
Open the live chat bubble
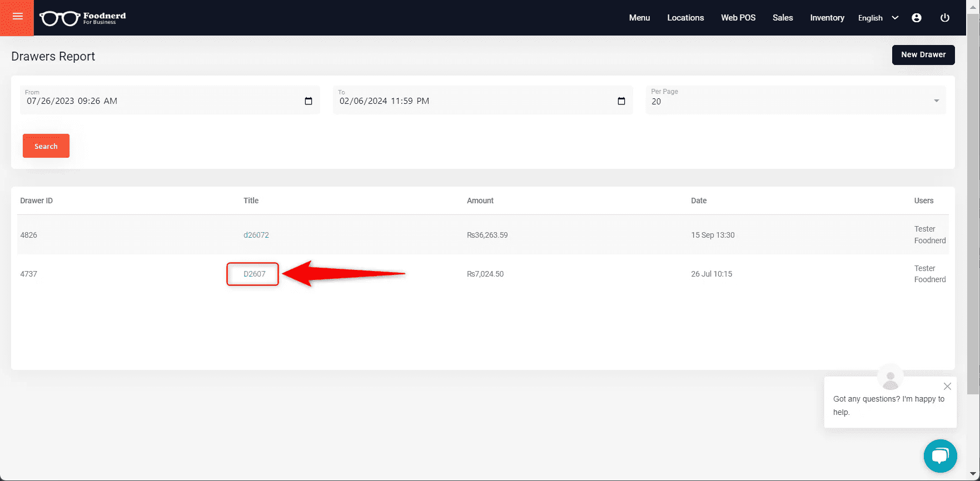pos(940,456)
